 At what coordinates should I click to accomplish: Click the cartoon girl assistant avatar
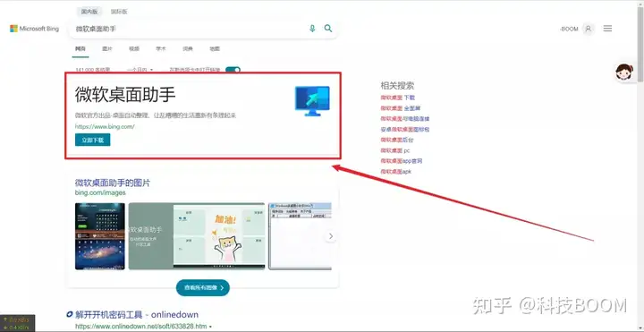624,72
